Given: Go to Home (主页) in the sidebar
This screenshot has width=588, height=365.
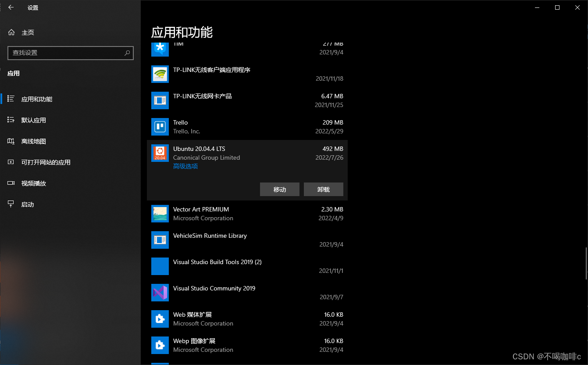Looking at the screenshot, I should 70,32.
